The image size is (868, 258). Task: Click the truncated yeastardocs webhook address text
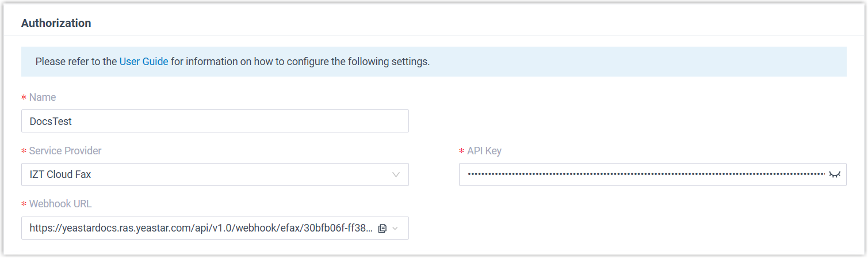click(200, 229)
